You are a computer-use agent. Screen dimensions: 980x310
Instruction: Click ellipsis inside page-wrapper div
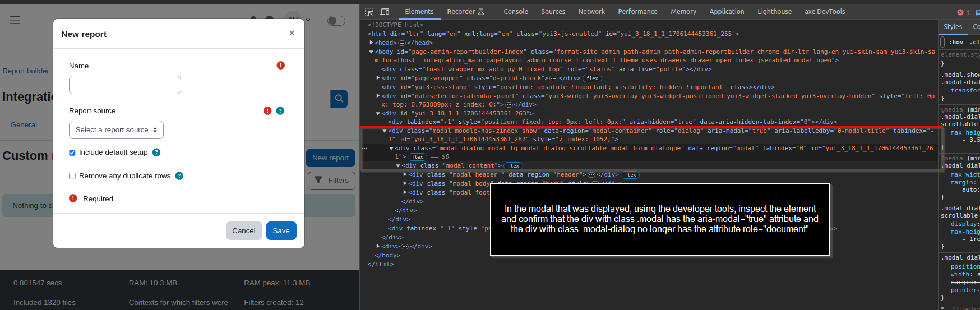(x=553, y=78)
